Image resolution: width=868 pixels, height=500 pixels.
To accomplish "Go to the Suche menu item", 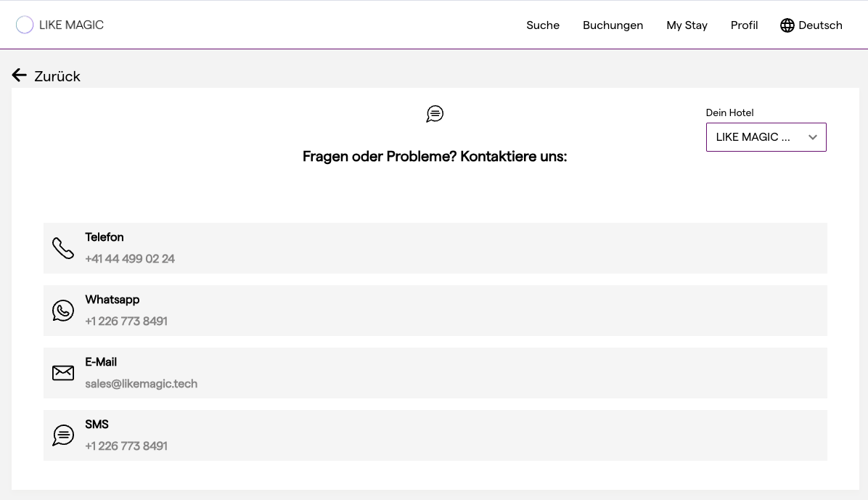I will click(x=543, y=25).
